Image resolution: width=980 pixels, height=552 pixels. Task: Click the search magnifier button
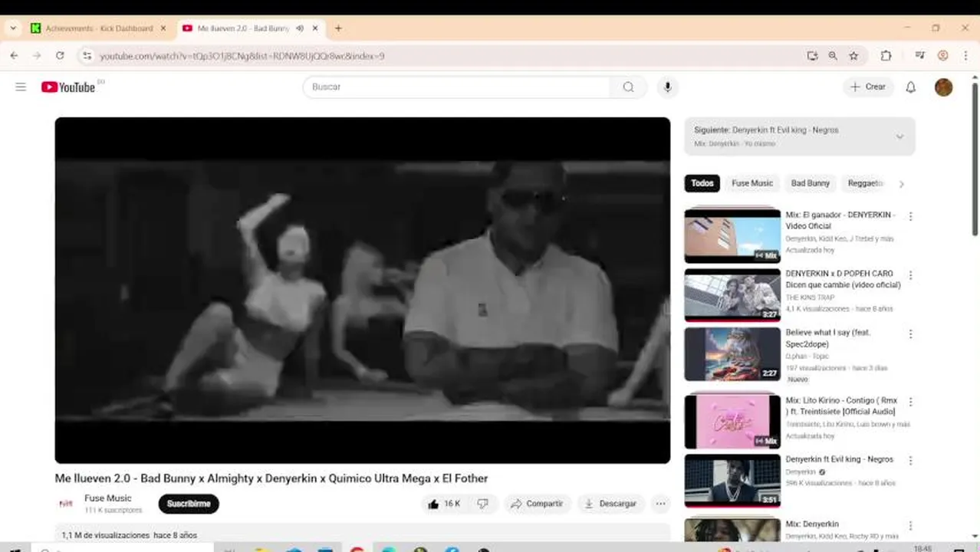coord(628,87)
